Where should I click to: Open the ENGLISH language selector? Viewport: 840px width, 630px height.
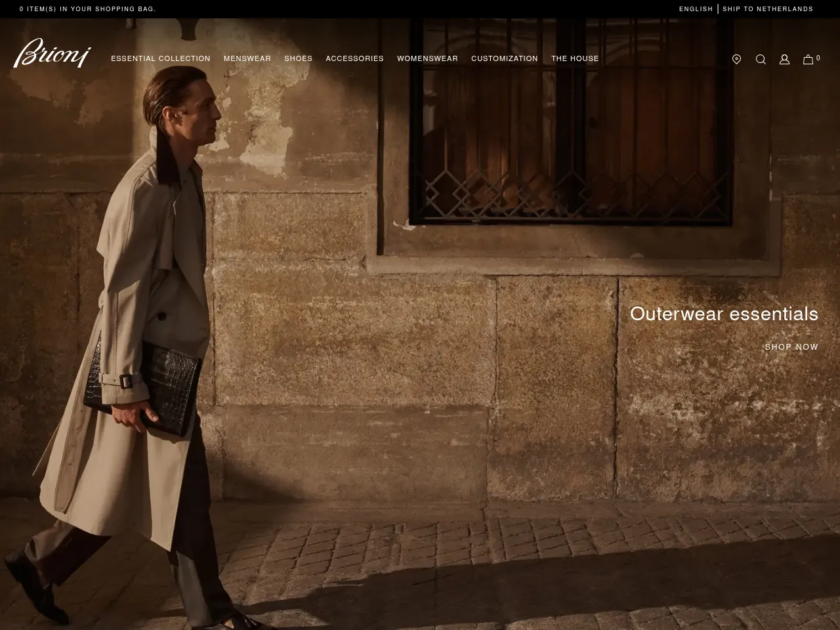point(696,9)
